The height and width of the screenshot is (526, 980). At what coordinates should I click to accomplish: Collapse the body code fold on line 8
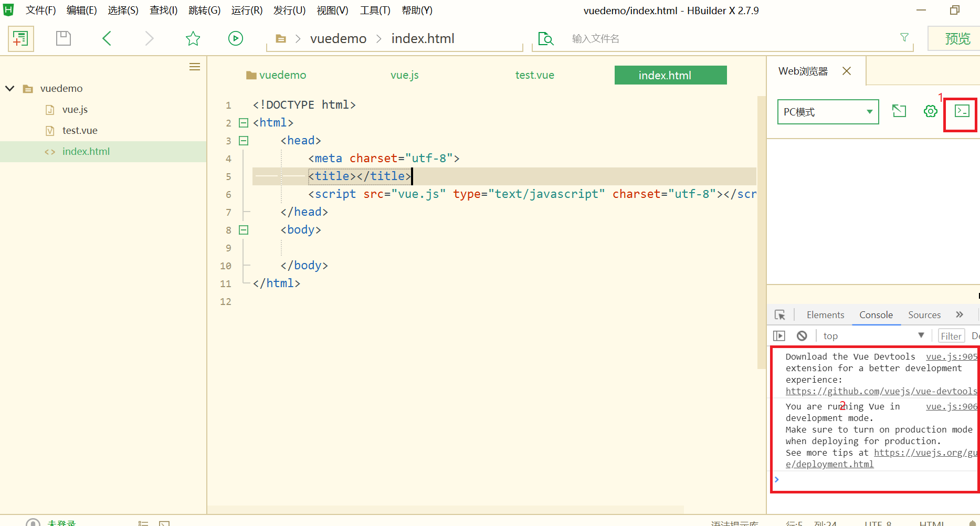click(243, 229)
